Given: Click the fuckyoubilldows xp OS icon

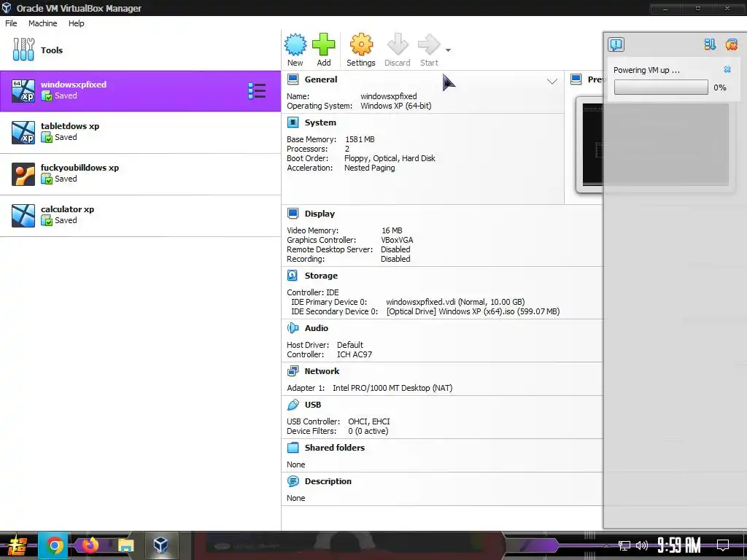Looking at the screenshot, I should pyautogui.click(x=23, y=174).
